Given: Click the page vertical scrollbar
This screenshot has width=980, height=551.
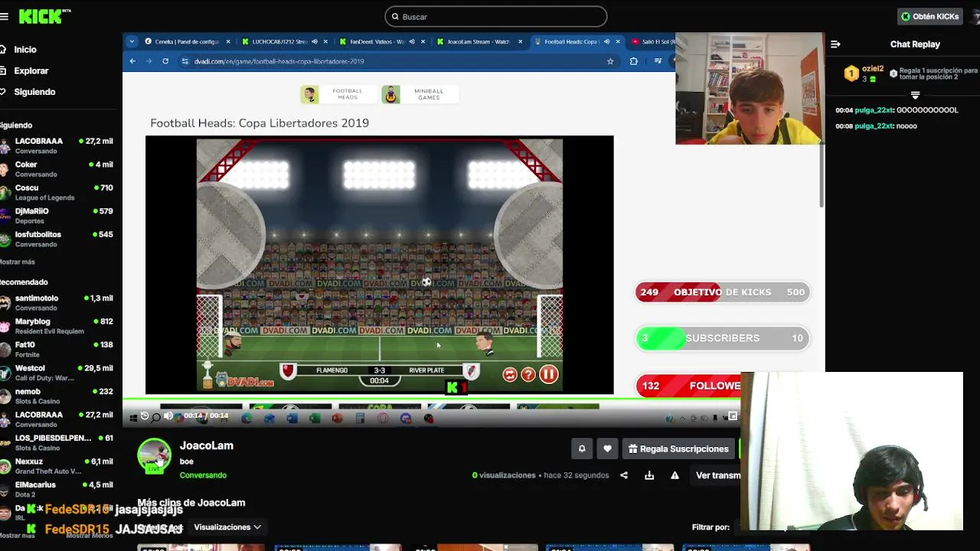Looking at the screenshot, I should pyautogui.click(x=821, y=175).
